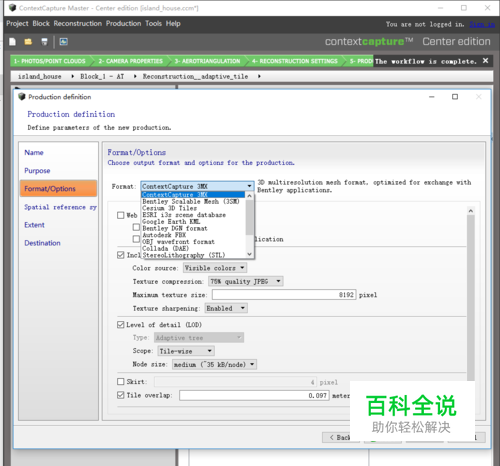
Task: Open the Reconstruction menu
Action: pos(78,24)
